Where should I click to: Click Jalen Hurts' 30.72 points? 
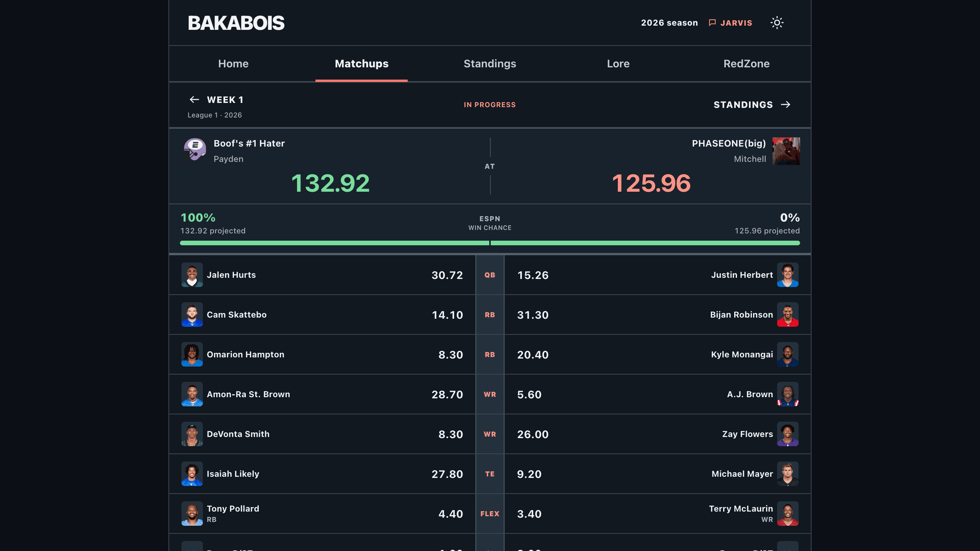pos(447,275)
